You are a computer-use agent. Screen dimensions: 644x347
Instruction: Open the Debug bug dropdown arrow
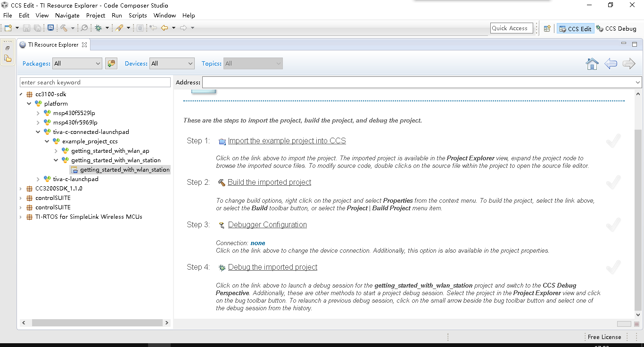[x=107, y=28]
